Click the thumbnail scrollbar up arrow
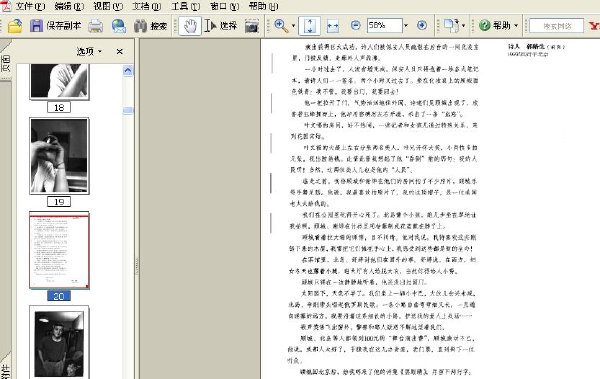Screen dimensions: 600x379 (128, 70)
